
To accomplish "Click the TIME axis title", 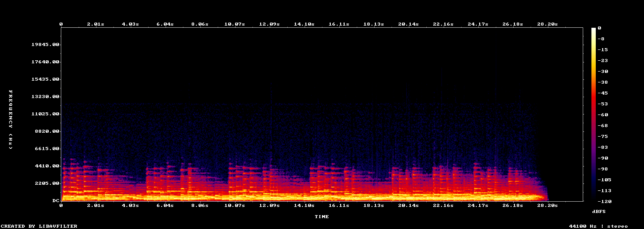I will pos(322,216).
